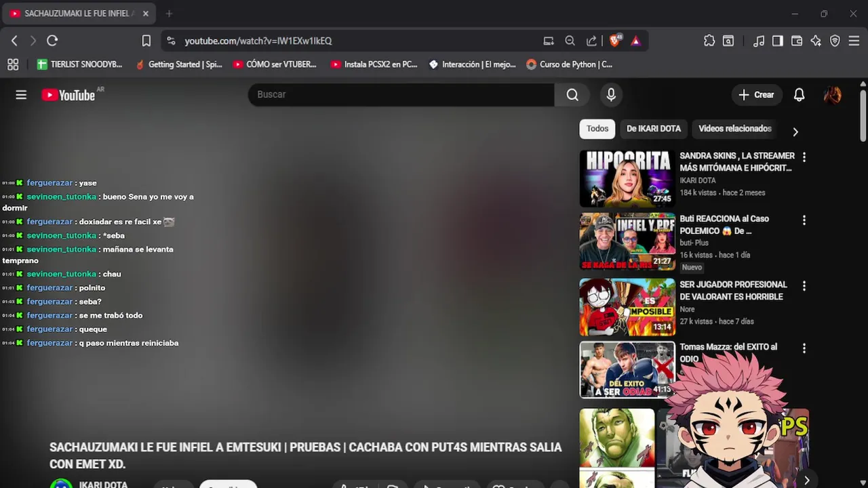Screen dimensions: 868x488
Task: Start voice search with the microphone icon
Action: pyautogui.click(x=611, y=95)
